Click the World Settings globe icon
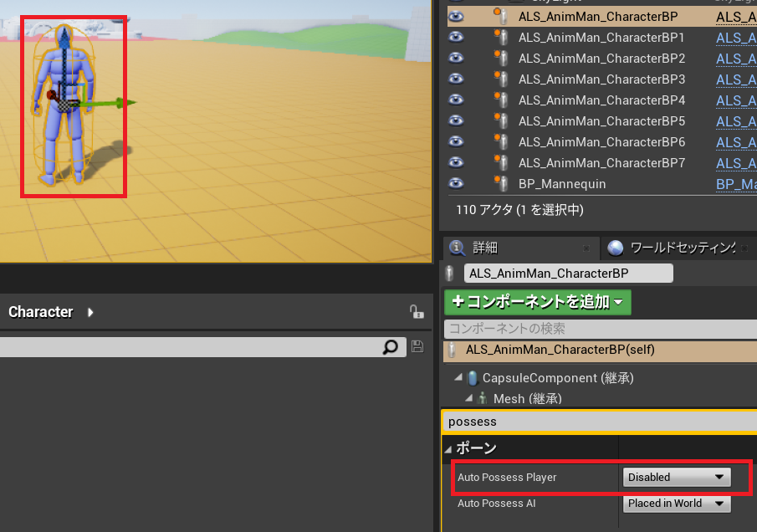The width and height of the screenshot is (757, 532). [x=615, y=248]
